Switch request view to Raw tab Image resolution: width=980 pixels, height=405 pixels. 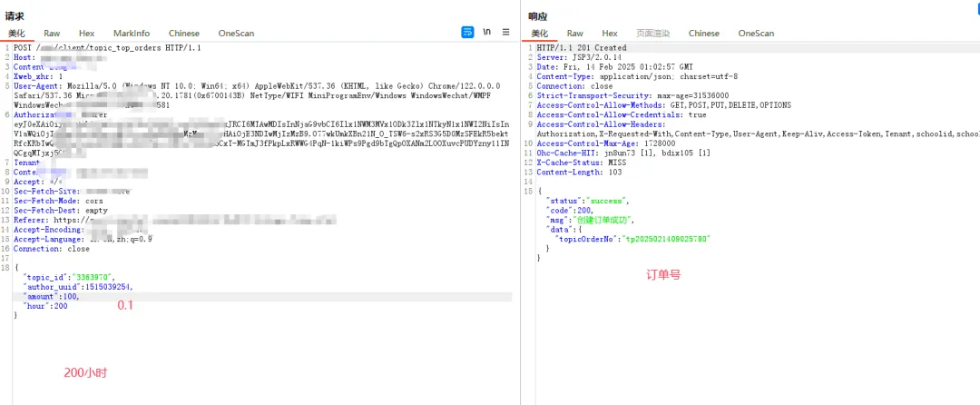52,33
